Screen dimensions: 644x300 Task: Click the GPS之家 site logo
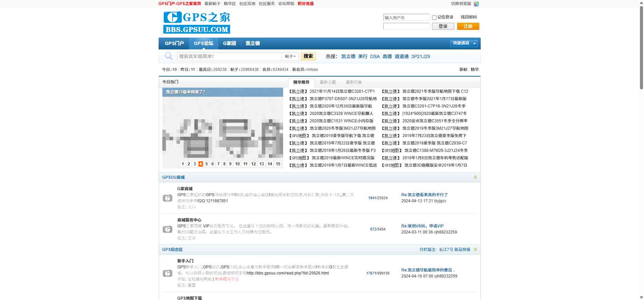[197, 22]
